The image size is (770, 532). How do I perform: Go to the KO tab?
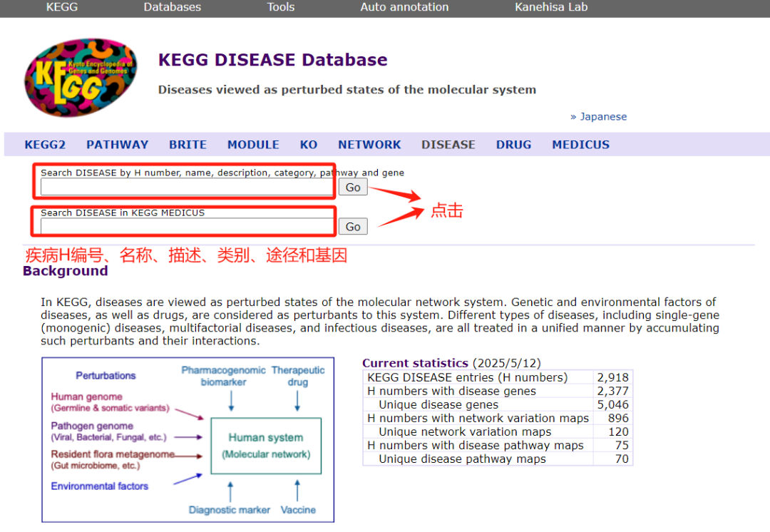309,145
